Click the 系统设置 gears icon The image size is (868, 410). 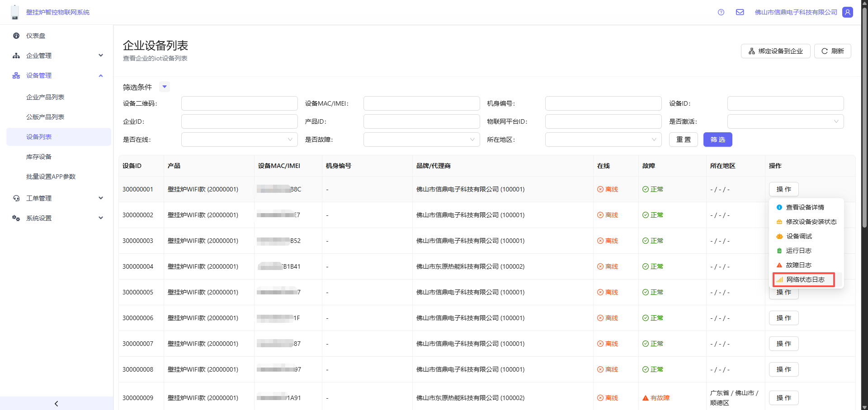(16, 218)
